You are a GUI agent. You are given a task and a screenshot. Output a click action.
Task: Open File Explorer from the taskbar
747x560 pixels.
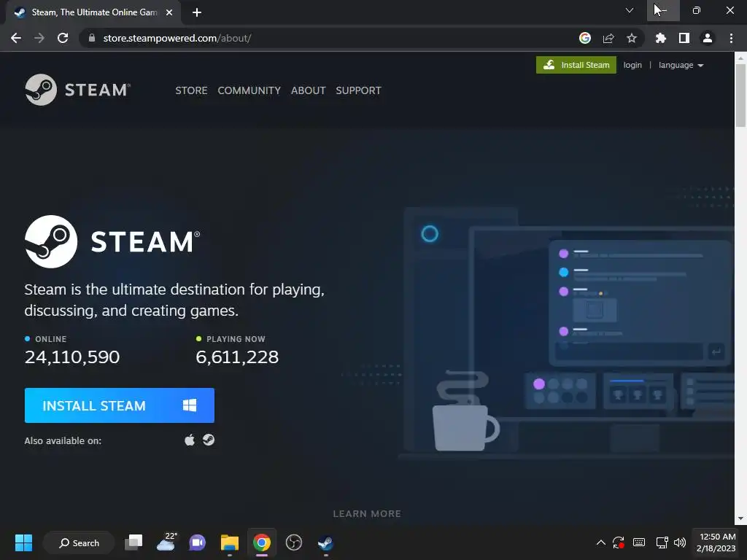pos(230,542)
